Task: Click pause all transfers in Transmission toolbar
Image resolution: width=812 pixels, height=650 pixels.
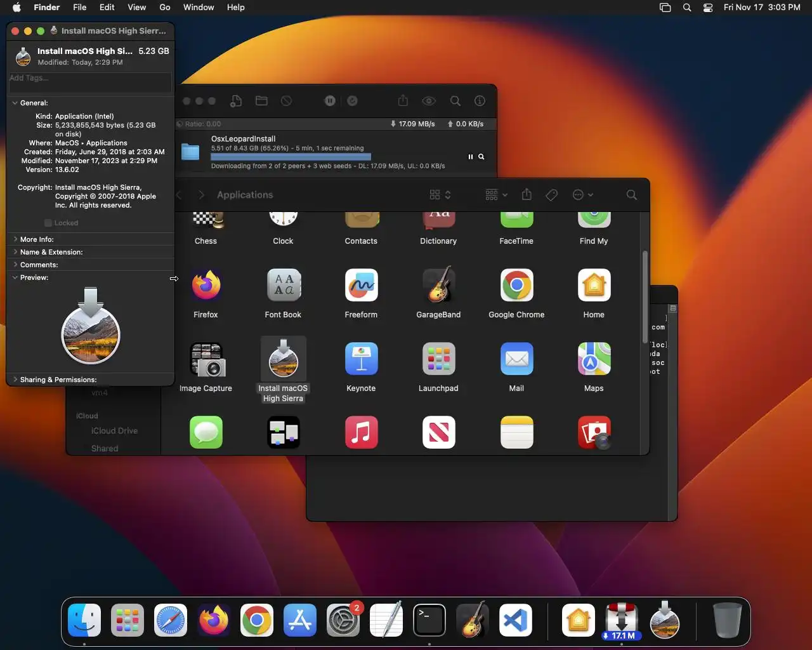Action: pos(330,101)
